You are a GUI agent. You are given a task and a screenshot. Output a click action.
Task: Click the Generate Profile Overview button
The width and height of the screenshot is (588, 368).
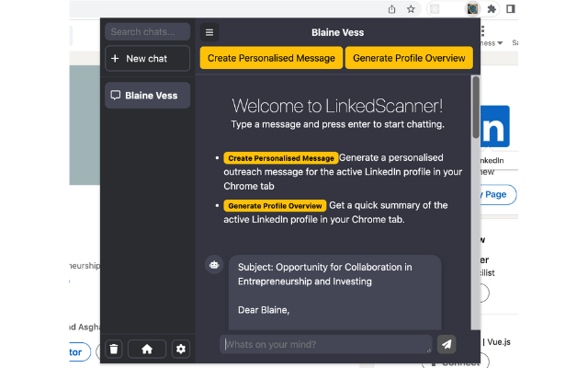pos(409,58)
